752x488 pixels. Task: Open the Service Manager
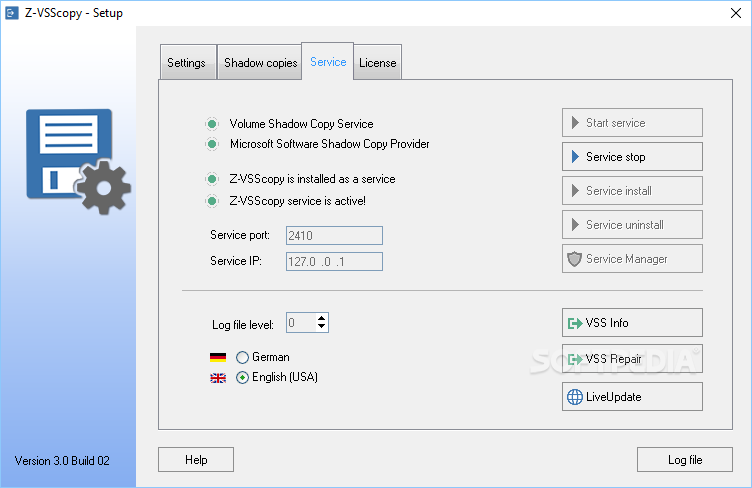tap(632, 259)
